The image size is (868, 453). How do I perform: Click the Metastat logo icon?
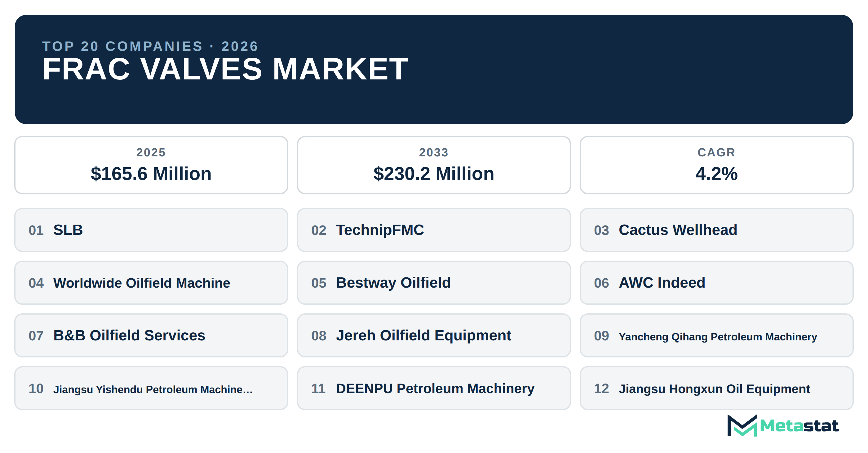[742, 426]
